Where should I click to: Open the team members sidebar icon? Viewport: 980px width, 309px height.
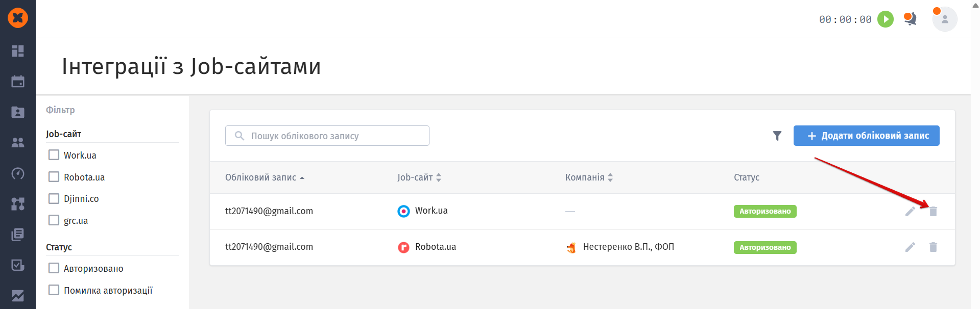[18, 143]
